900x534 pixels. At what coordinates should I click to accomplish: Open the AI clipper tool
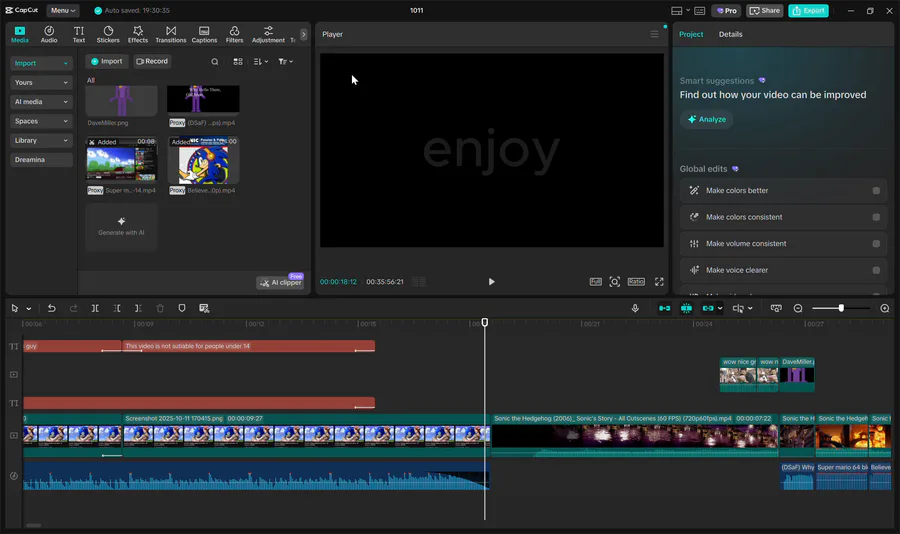point(280,283)
